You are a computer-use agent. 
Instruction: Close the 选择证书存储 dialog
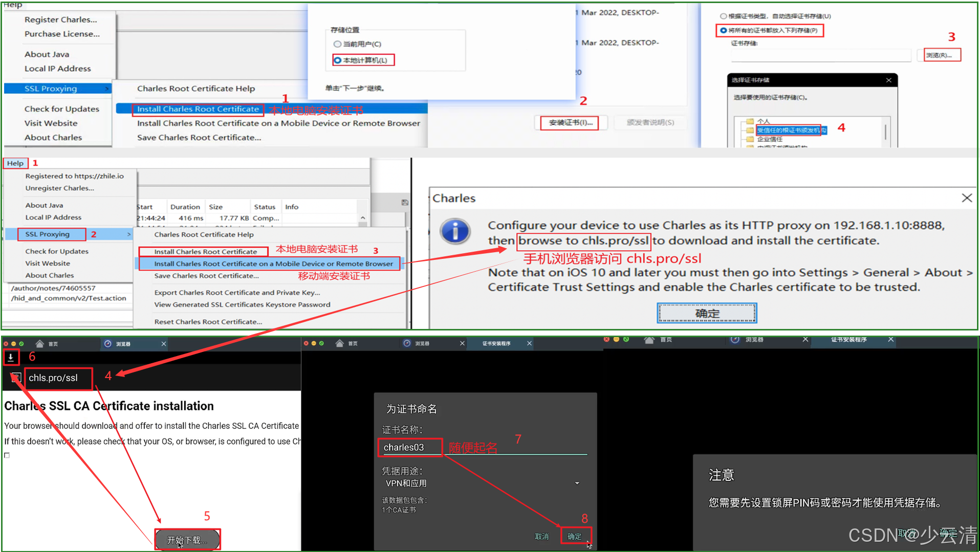tap(888, 80)
